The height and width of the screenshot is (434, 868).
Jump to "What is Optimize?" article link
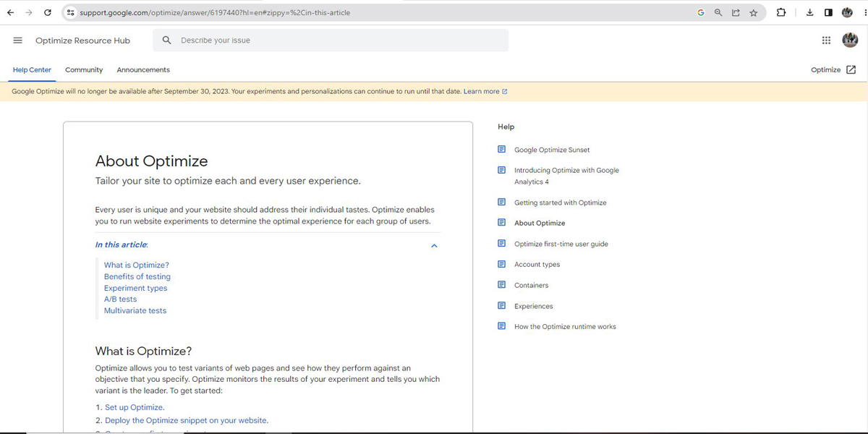pos(137,265)
